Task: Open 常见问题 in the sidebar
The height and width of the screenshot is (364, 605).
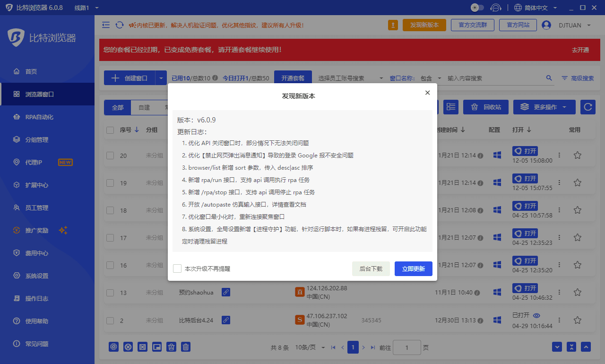Action: tap(47, 344)
